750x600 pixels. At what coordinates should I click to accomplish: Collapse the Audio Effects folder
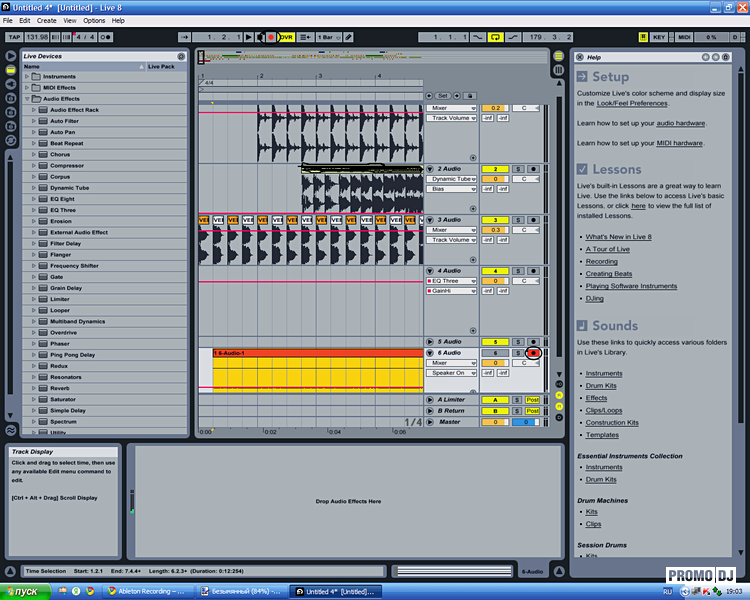[x=27, y=99]
